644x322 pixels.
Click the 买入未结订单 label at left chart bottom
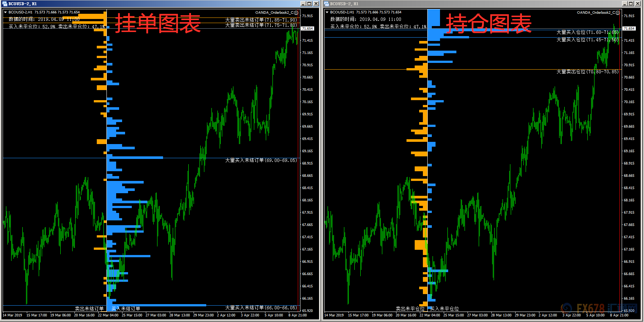[126, 309]
